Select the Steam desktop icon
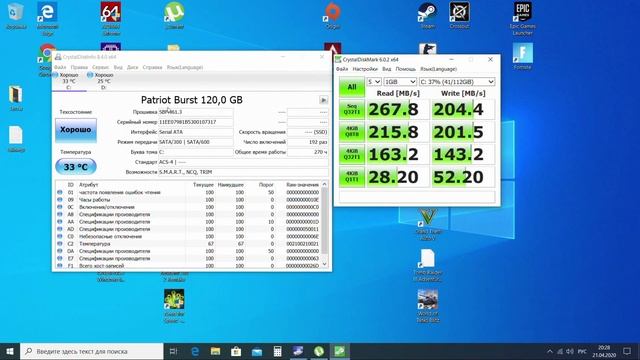 click(x=427, y=16)
